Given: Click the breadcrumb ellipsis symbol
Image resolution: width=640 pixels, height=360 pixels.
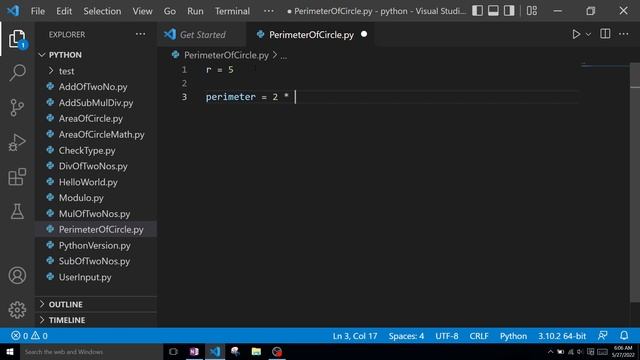Looking at the screenshot, I should [284, 56].
